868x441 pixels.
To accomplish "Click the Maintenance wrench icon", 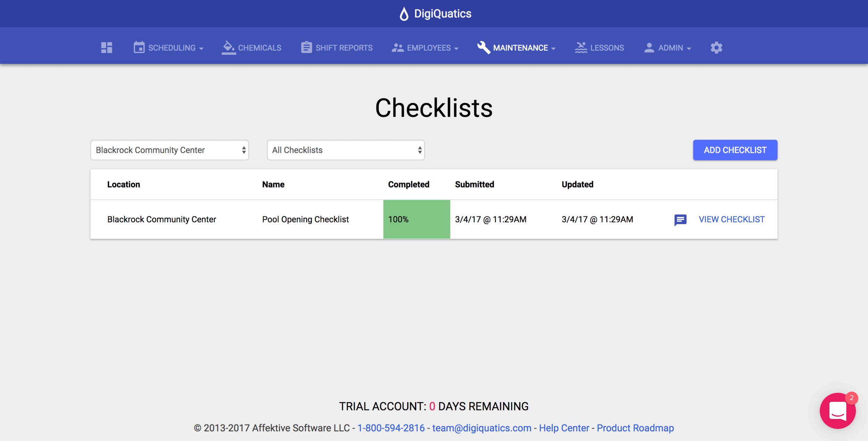I will (484, 48).
